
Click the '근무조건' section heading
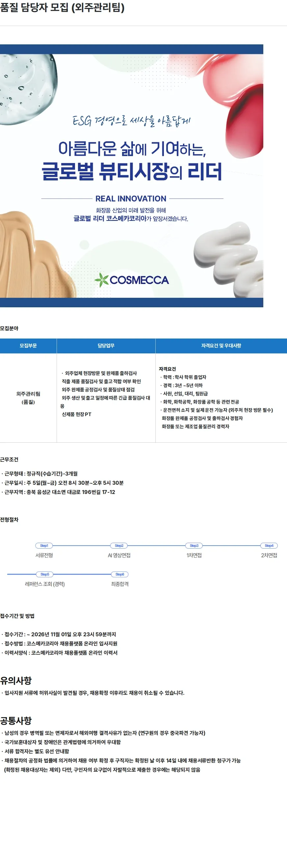coord(10,459)
